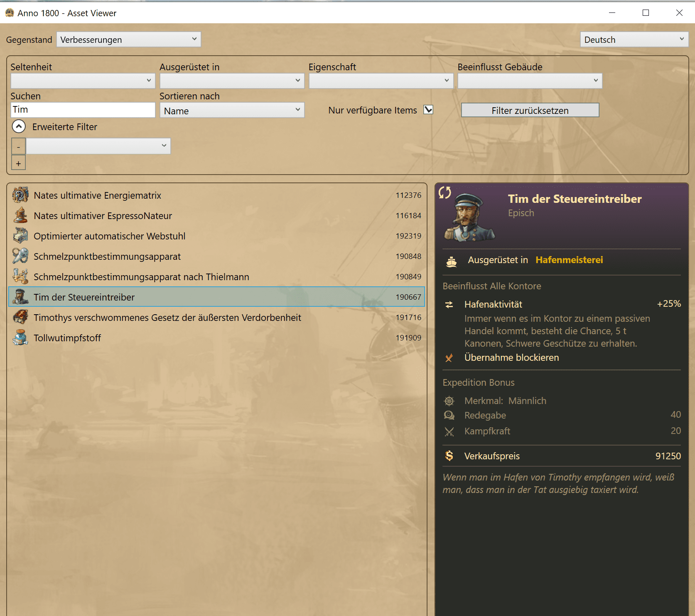Viewport: 695px width, 616px height.
Task: Click the Schmelzpunktbestimmungsapparat 190848 item icon
Action: click(20, 256)
